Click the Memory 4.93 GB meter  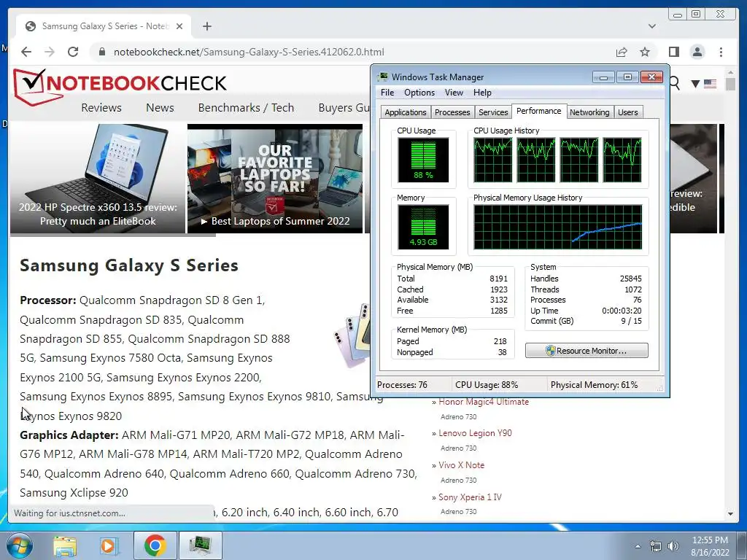pyautogui.click(x=423, y=227)
